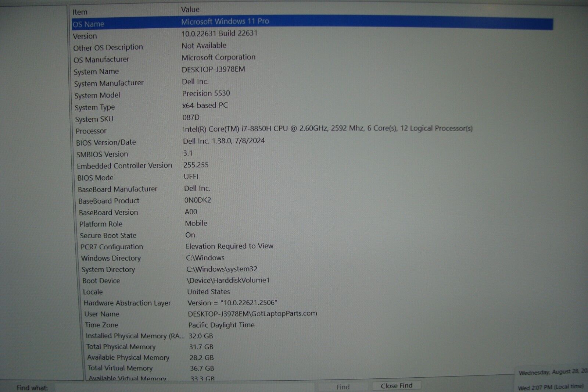588x392 pixels.
Task: Select the SMBIOS Version row
Action: (x=102, y=154)
